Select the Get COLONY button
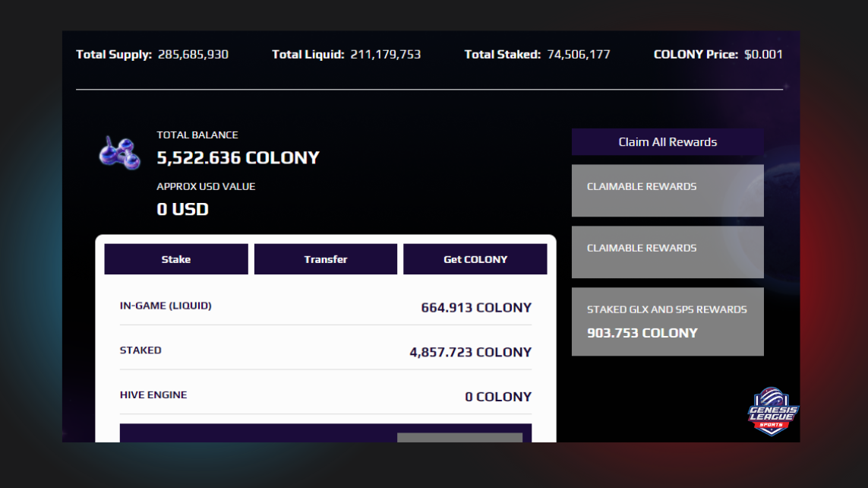 pyautogui.click(x=475, y=259)
